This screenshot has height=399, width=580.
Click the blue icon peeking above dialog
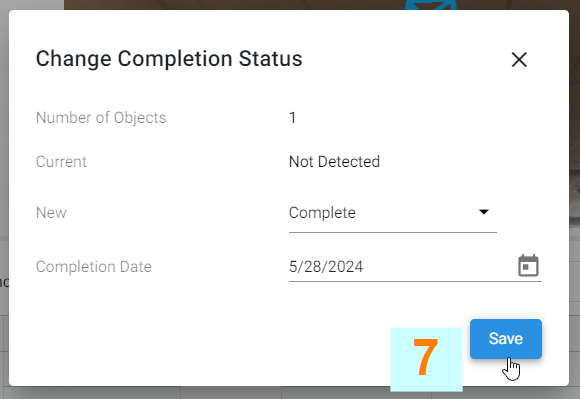pyautogui.click(x=431, y=5)
